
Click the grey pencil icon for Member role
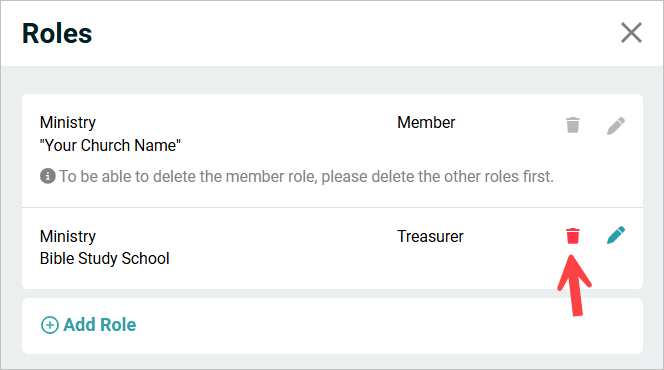tap(616, 126)
